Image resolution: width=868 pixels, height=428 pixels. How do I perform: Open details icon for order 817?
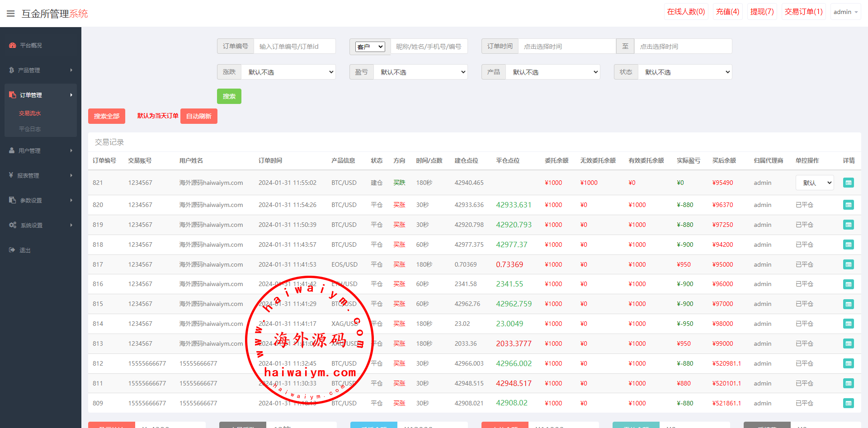(x=848, y=264)
